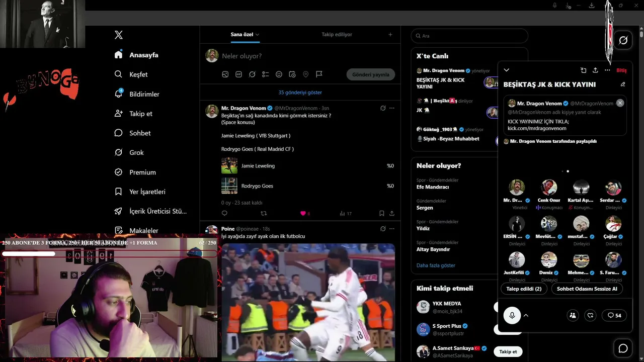Click Daha fazla göster under trends

pyautogui.click(x=436, y=265)
